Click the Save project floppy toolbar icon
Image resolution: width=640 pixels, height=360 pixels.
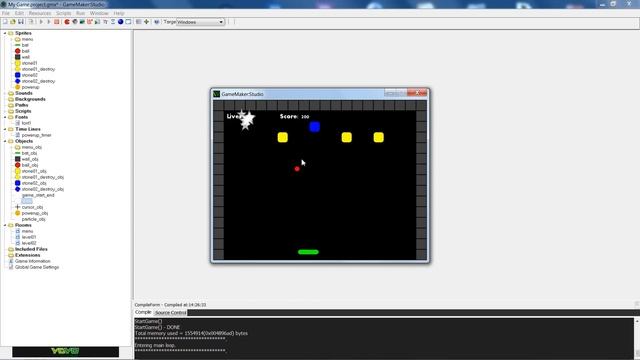(x=20, y=22)
